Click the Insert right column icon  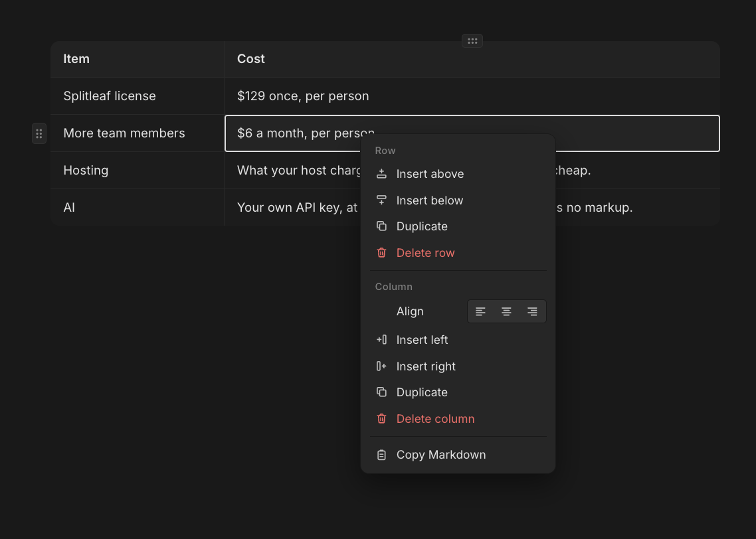pos(381,366)
